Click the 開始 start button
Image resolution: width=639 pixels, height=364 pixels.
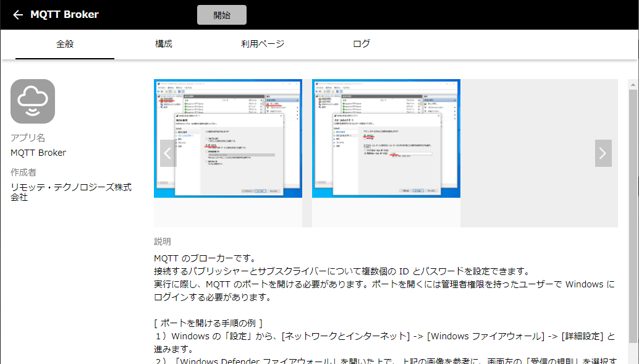pos(222,15)
